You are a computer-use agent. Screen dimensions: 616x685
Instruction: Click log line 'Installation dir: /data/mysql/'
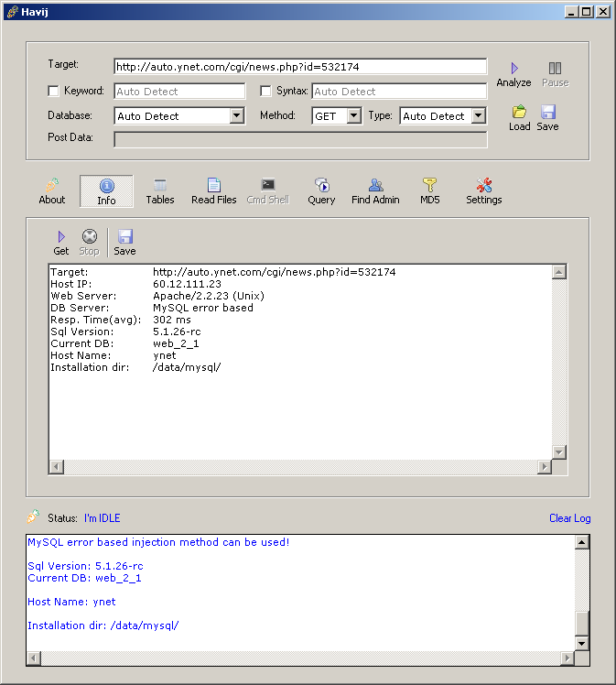coord(103,625)
